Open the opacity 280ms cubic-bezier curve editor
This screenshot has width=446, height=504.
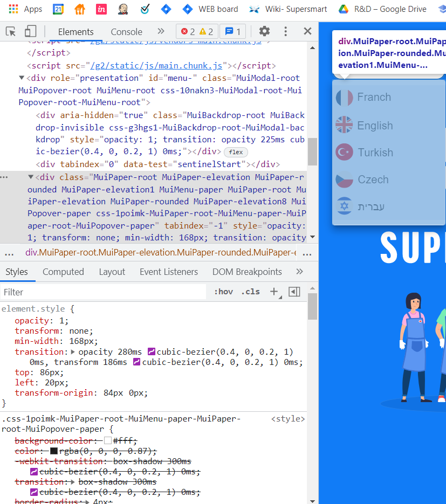(x=152, y=351)
